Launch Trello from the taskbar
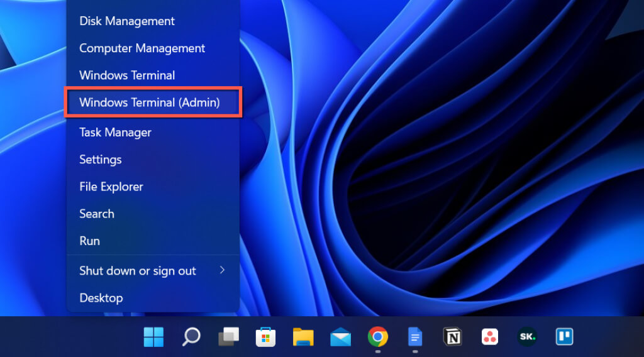The width and height of the screenshot is (644, 357). click(564, 337)
